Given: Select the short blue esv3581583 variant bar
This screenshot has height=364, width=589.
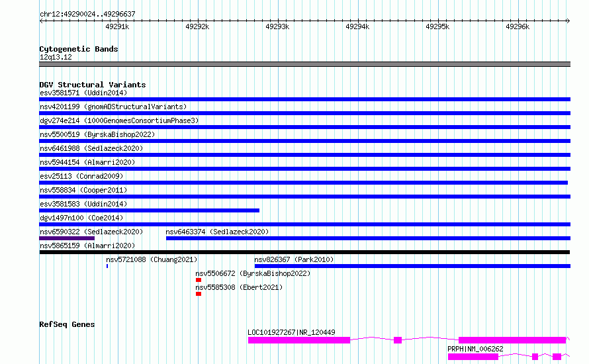Looking at the screenshot, I should point(149,210).
